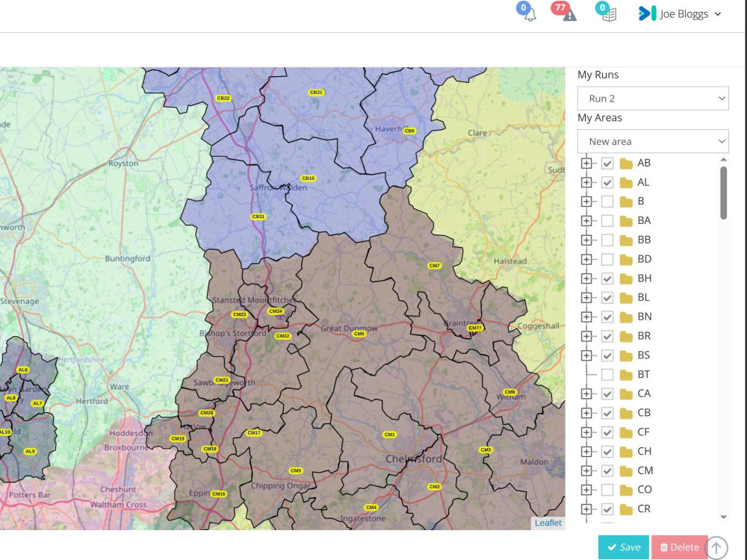This screenshot has height=560, width=747.
Task: Check the BT area checkbox
Action: pyautogui.click(x=607, y=375)
